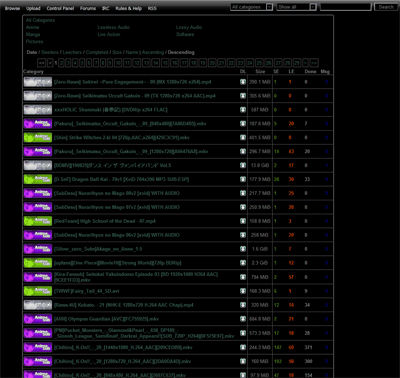Click the '13.8 GiB' size cell
The height and width of the screenshot is (378, 400).
(260, 165)
